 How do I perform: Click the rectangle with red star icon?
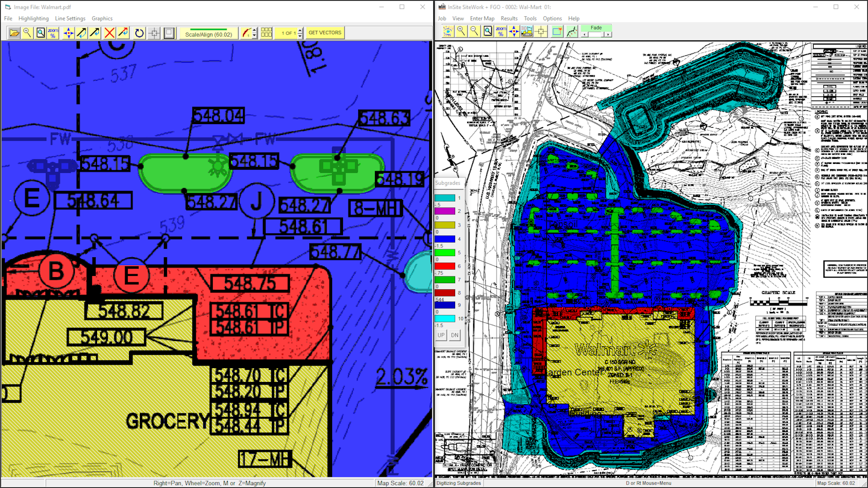[557, 31]
